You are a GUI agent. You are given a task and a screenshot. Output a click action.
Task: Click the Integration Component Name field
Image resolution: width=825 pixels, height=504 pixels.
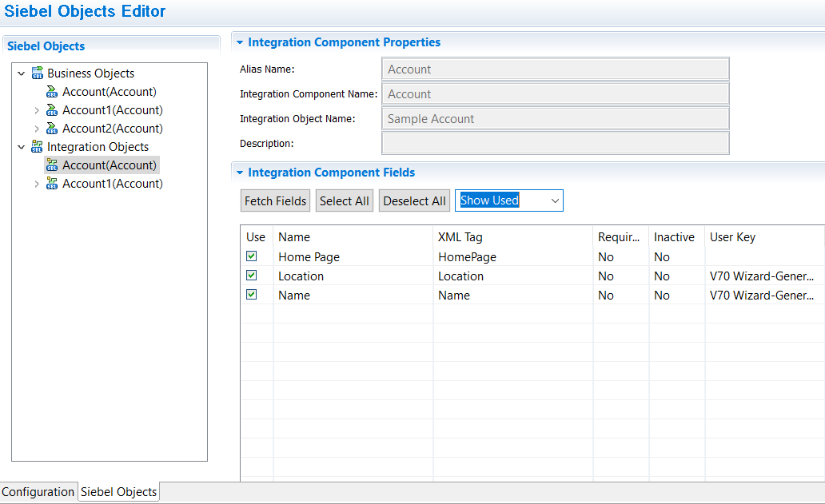point(555,94)
